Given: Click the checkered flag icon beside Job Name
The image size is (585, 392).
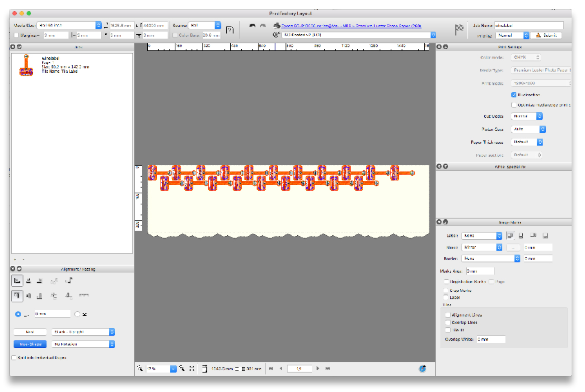Looking at the screenshot, I should pyautogui.click(x=459, y=30).
